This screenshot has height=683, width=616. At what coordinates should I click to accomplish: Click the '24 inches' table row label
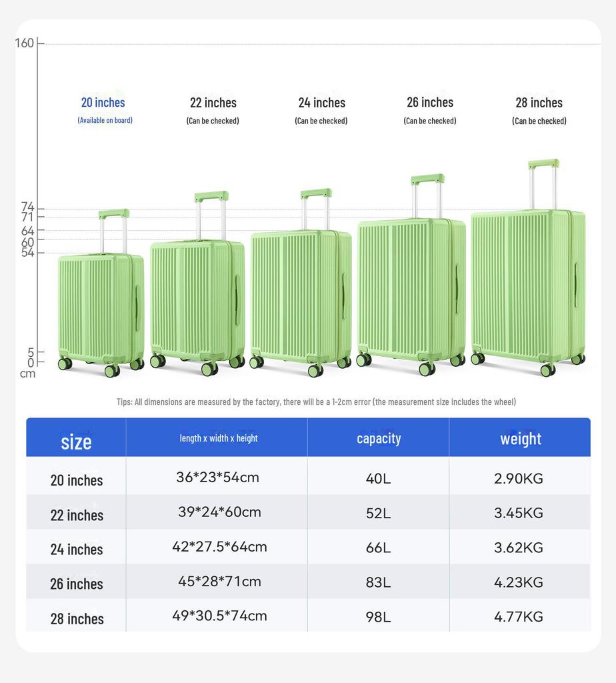click(77, 549)
